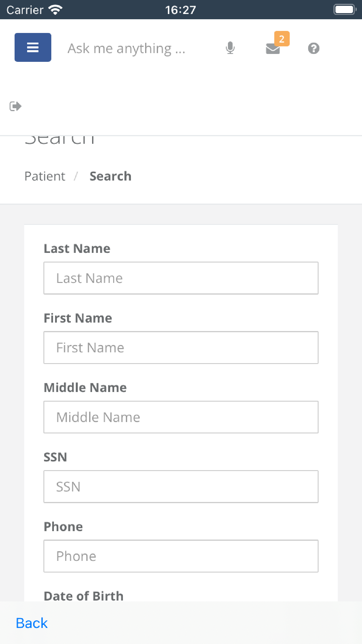Tap the Date of Birth label
This screenshot has width=362, height=644.
pyautogui.click(x=84, y=596)
